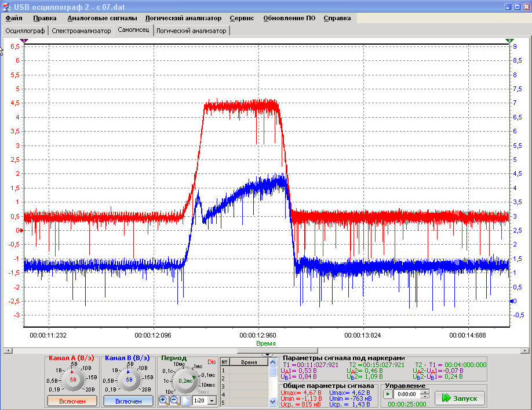Click the 0:00:00 time input field
The height and width of the screenshot is (410, 532).
pyautogui.click(x=407, y=394)
